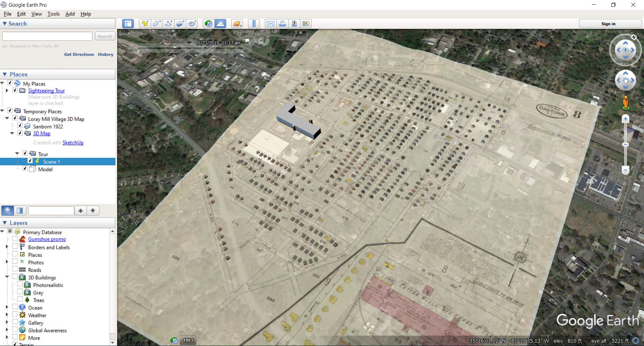Click the Search button
The height and width of the screenshot is (346, 644).
pos(105,36)
